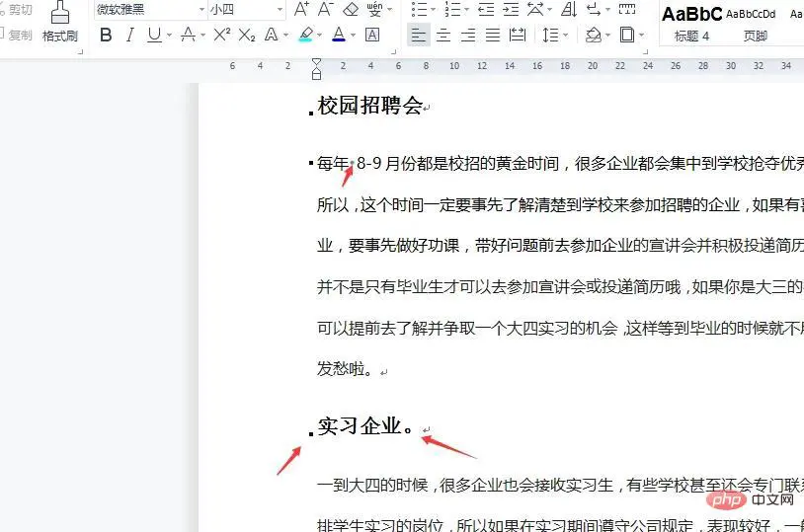Open the clipboard dialog launcher corner icon
Image resolution: width=804 pixels, height=532 pixels.
pyautogui.click(x=81, y=51)
